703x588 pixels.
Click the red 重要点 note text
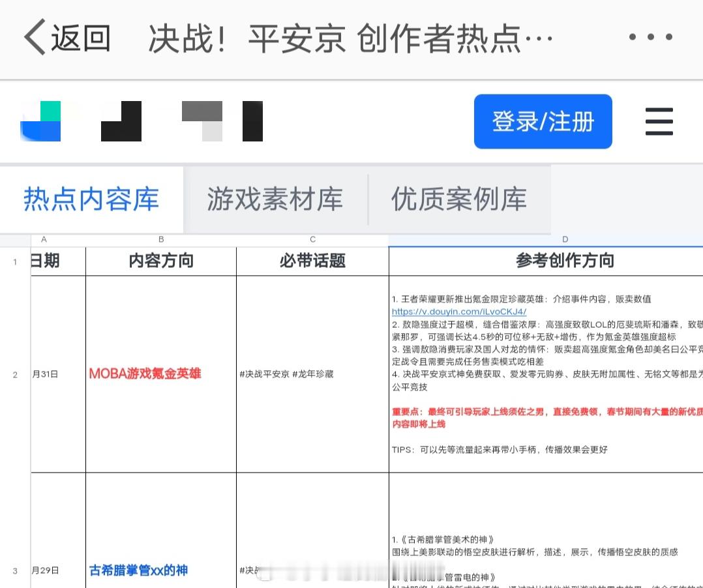(x=547, y=418)
